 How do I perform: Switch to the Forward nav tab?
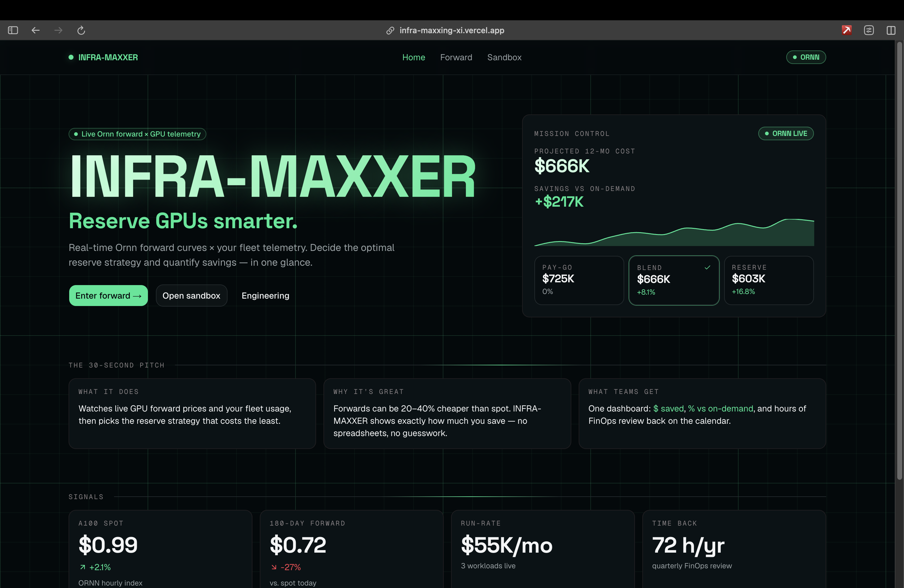456,58
